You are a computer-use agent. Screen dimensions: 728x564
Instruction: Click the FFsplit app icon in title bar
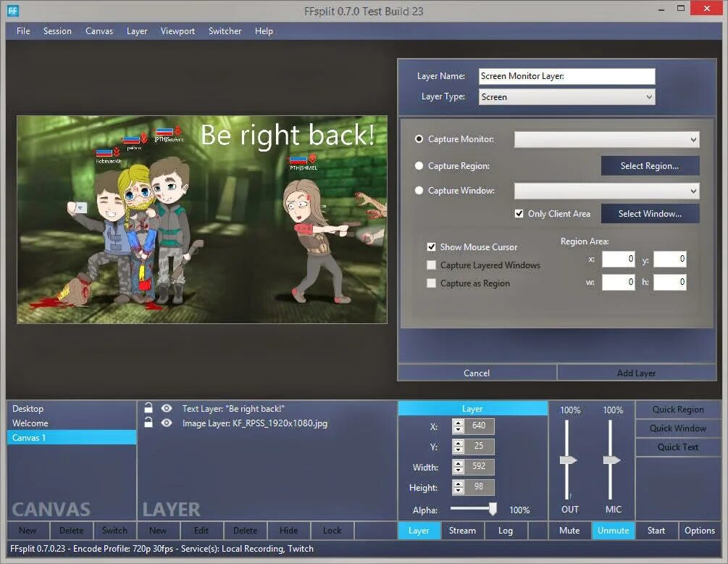point(12,11)
